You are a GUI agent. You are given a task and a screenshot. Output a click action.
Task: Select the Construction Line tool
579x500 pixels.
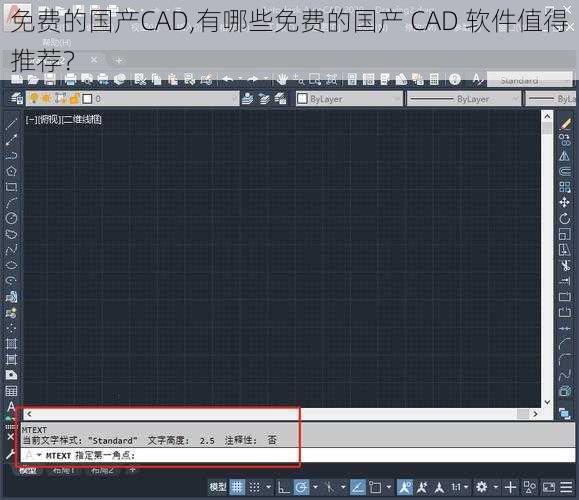pos(11,140)
